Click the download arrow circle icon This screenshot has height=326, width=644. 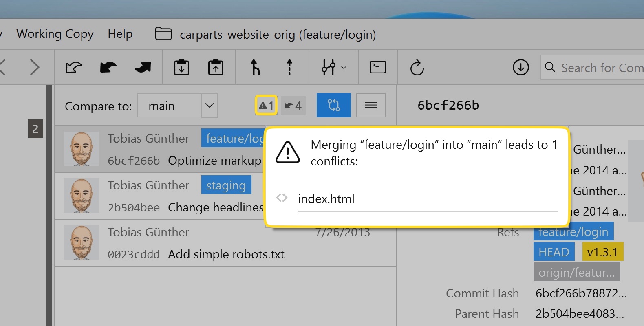coord(520,67)
